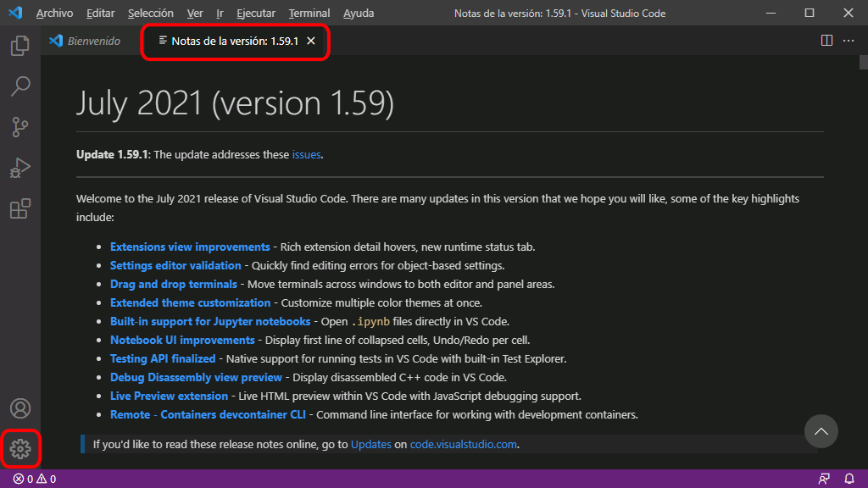
Task: Show errors and warnings in status bar
Action: pyautogui.click(x=34, y=479)
